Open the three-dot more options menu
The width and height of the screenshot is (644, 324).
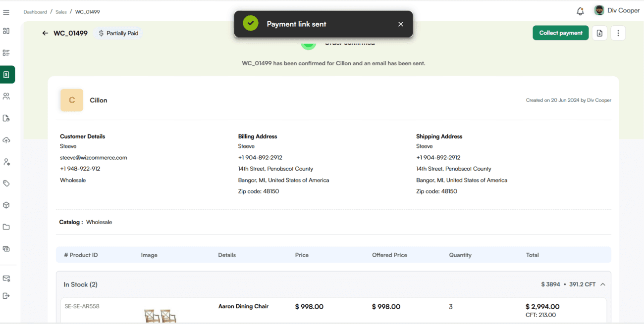618,33
